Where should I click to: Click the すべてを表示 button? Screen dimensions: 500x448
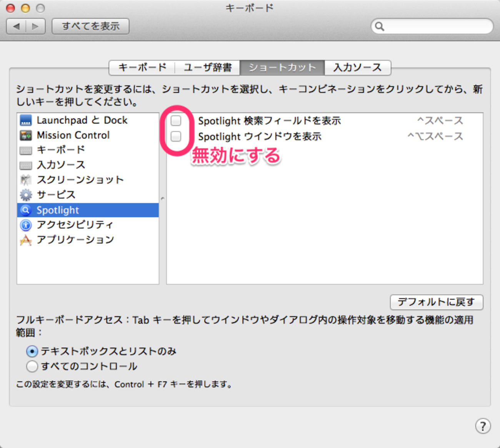(x=90, y=26)
